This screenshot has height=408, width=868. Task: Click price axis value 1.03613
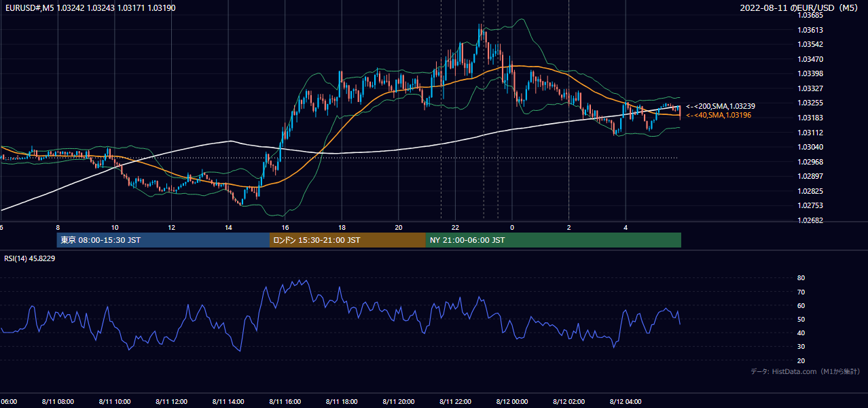click(x=811, y=30)
